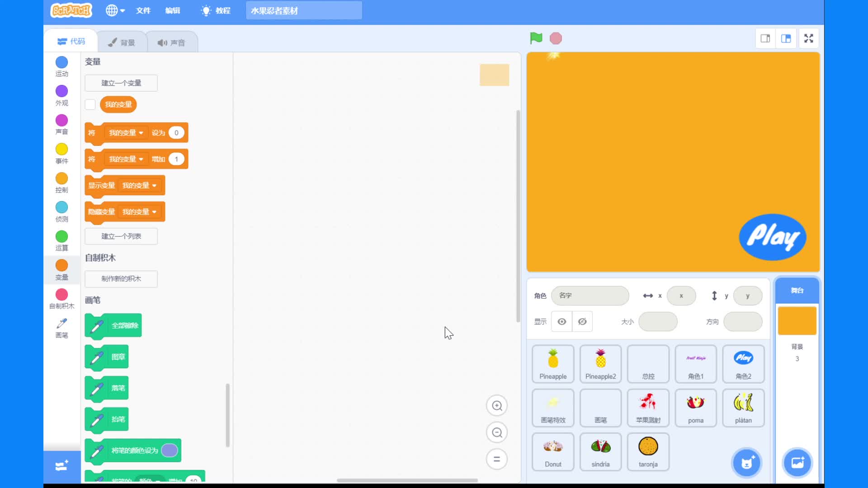
Task: Switch to the 声音 tab
Action: 171,42
